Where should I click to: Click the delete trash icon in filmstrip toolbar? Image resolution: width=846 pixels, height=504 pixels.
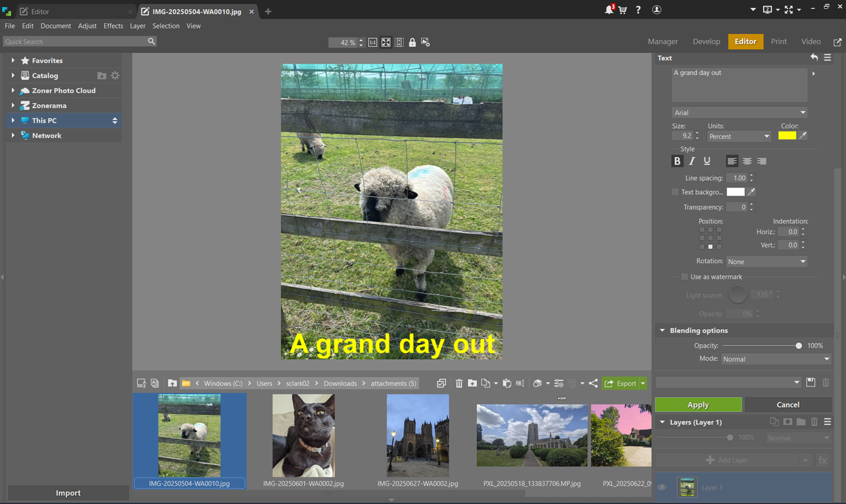[x=459, y=383]
